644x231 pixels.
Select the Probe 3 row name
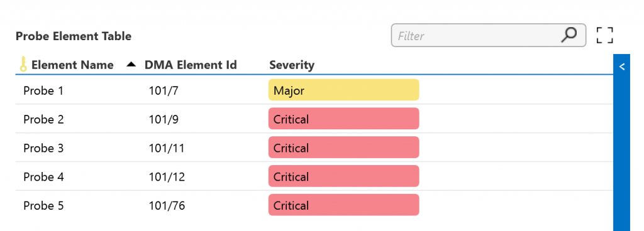click(x=43, y=148)
